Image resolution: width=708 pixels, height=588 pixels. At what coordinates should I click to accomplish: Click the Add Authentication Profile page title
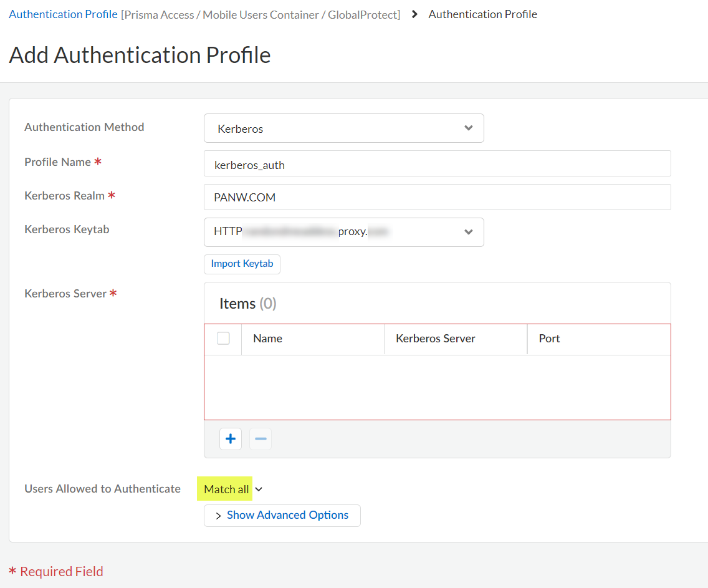click(x=140, y=55)
